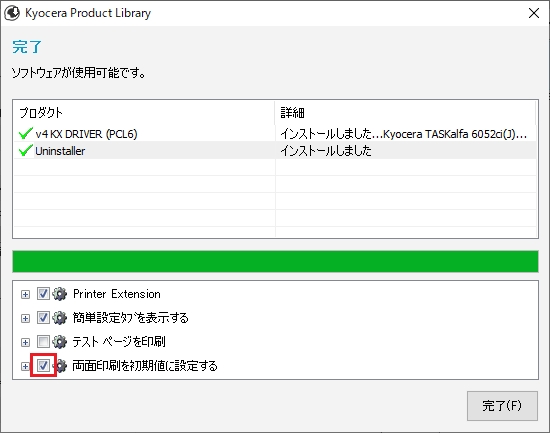Expand the 簡単設定タブを表示する tree node
The height and width of the screenshot is (433, 550).
pyautogui.click(x=25, y=318)
